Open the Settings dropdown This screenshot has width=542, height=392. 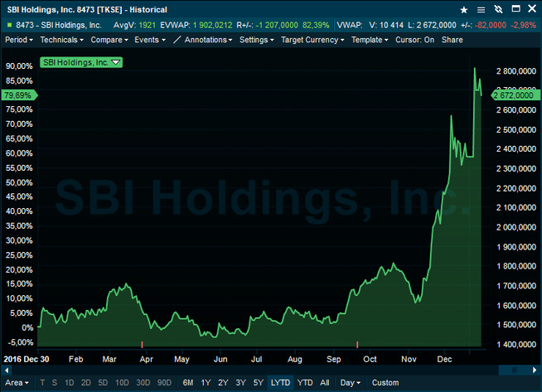pyautogui.click(x=257, y=40)
